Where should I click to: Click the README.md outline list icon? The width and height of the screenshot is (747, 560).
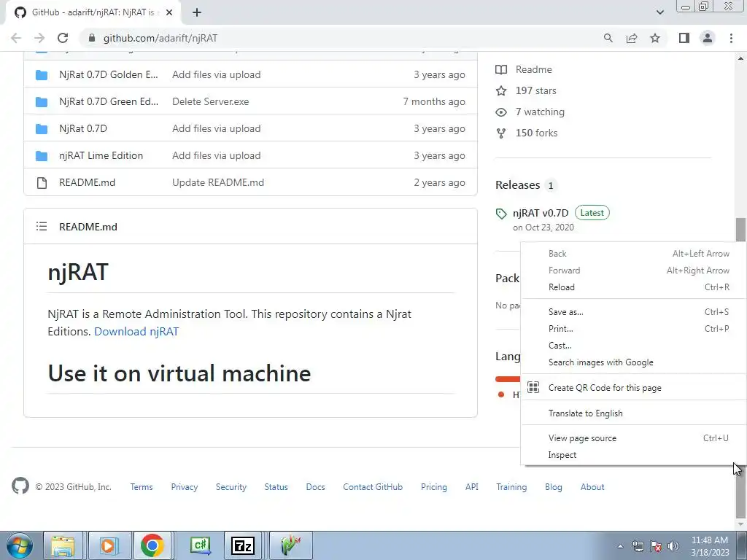coord(42,227)
